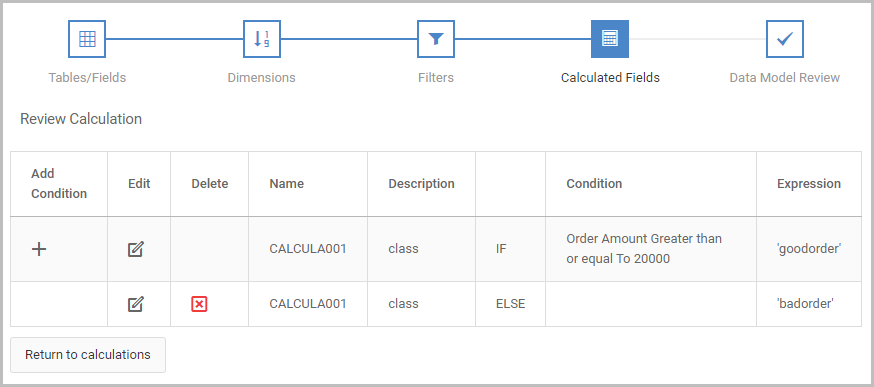Click the Name column header
Image resolution: width=874 pixels, height=387 pixels.
[x=287, y=183]
